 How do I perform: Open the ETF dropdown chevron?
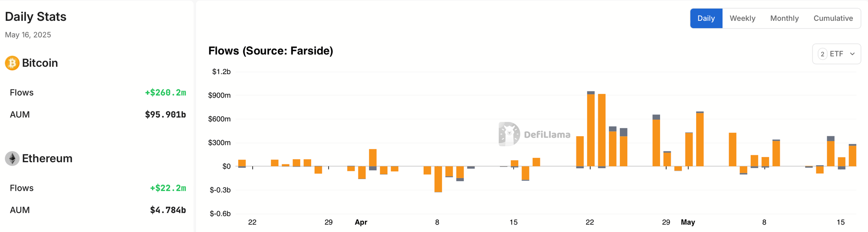pyautogui.click(x=852, y=54)
